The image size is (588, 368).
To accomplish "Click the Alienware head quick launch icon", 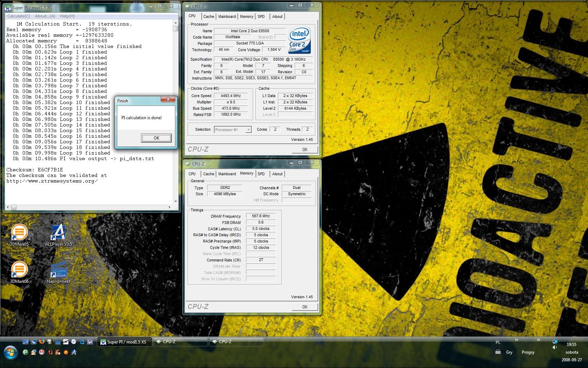I will (x=50, y=342).
